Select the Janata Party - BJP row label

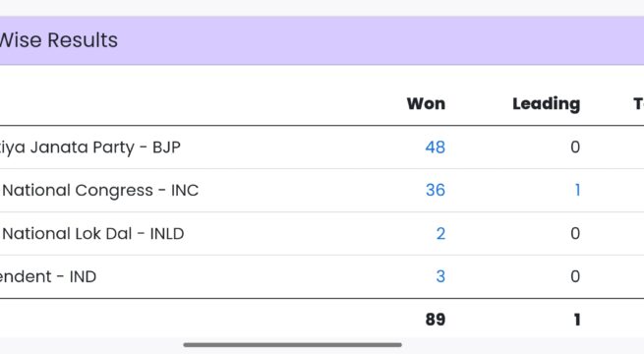tap(89, 147)
